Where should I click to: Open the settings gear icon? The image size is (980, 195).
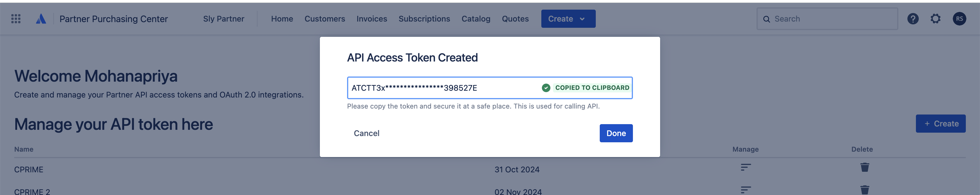[x=935, y=18]
